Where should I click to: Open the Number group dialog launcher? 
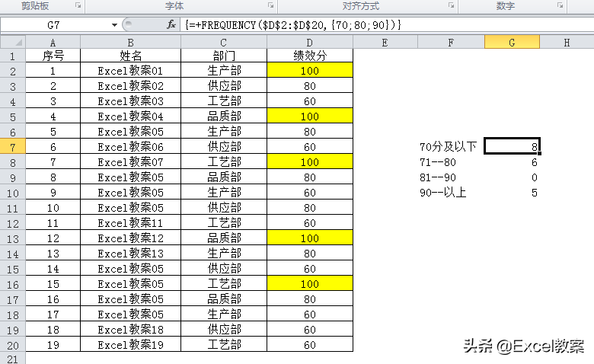pos(560,5)
